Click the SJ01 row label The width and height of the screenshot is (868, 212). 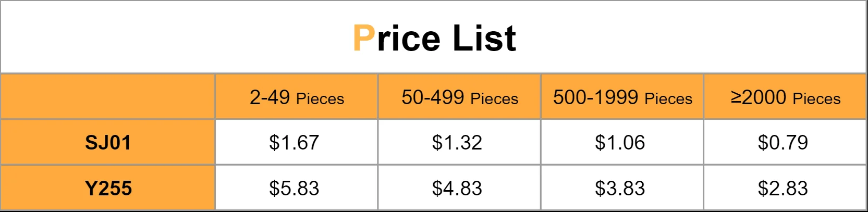coord(108,143)
